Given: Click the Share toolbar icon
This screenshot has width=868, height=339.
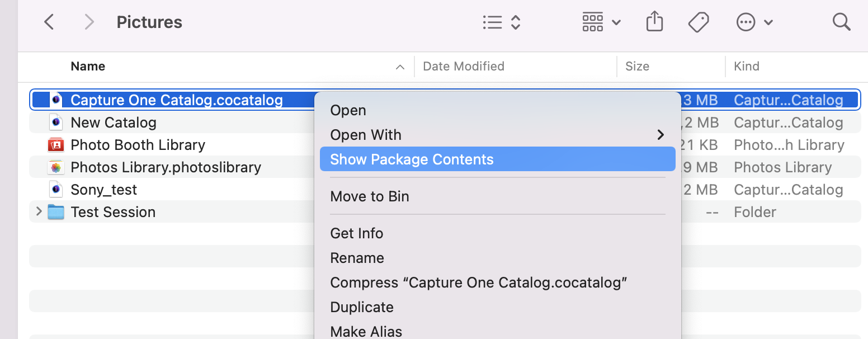Looking at the screenshot, I should point(654,22).
